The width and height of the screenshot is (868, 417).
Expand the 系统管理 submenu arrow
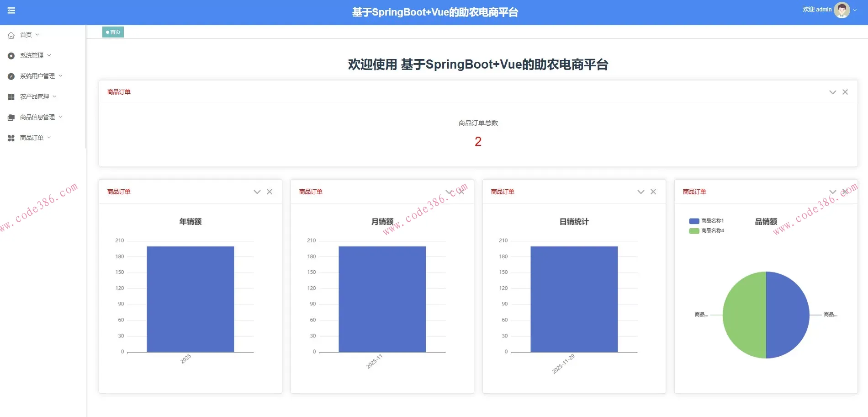(x=49, y=55)
